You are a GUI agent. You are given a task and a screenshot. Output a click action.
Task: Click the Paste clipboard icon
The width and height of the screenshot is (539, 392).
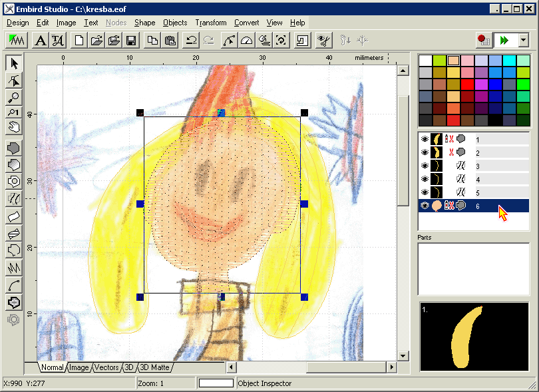click(x=170, y=40)
